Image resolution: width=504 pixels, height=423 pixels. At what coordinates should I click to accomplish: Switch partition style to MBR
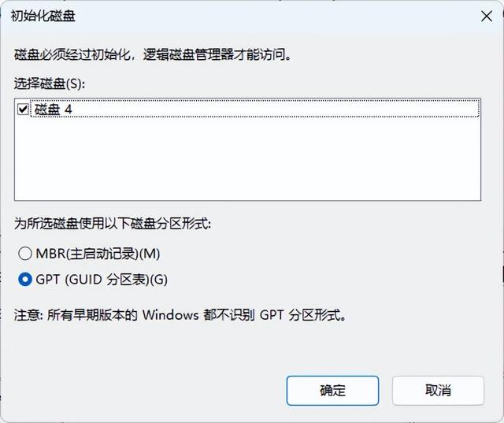click(25, 254)
